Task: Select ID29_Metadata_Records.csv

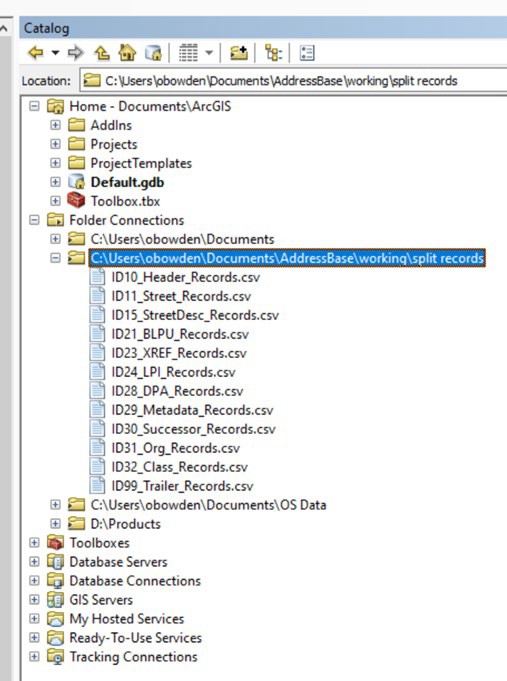Action: point(192,410)
